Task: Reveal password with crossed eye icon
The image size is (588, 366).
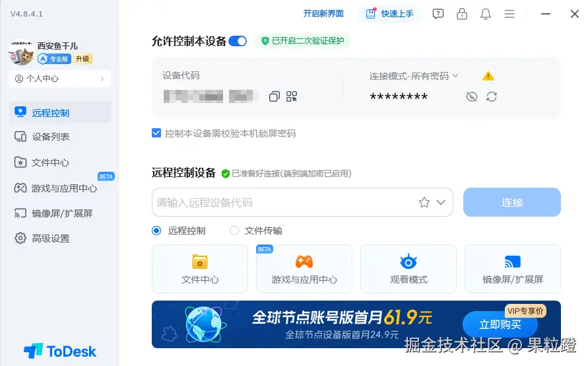Action: [x=471, y=97]
